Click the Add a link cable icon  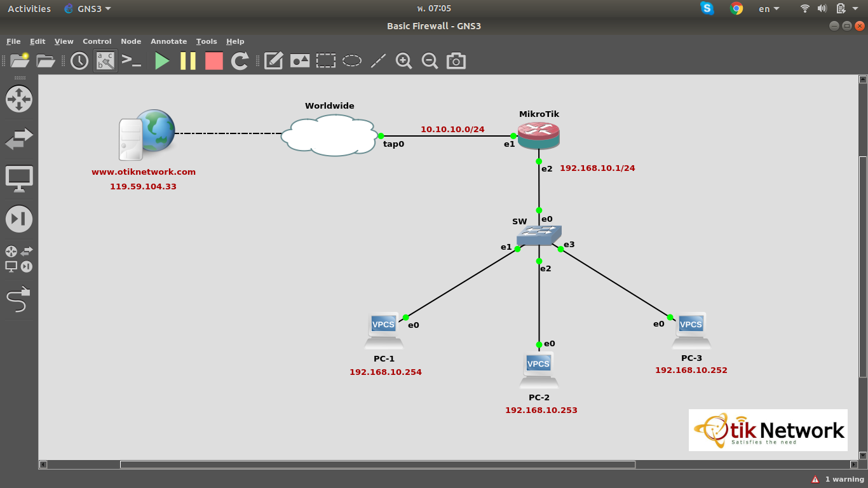click(19, 299)
